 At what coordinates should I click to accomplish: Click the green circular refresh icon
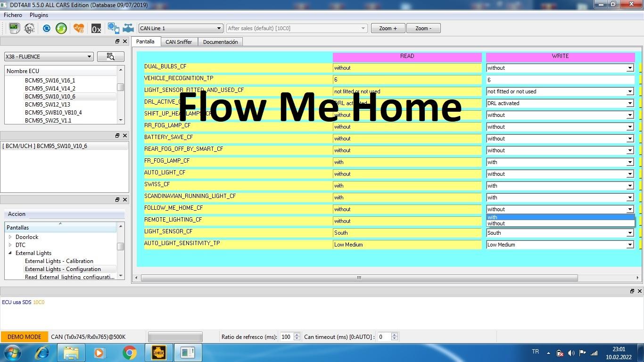coord(61,28)
